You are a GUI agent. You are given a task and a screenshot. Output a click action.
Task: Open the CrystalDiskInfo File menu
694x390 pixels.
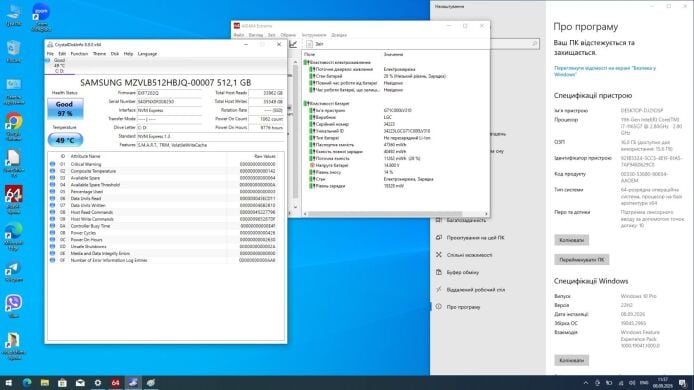point(50,54)
